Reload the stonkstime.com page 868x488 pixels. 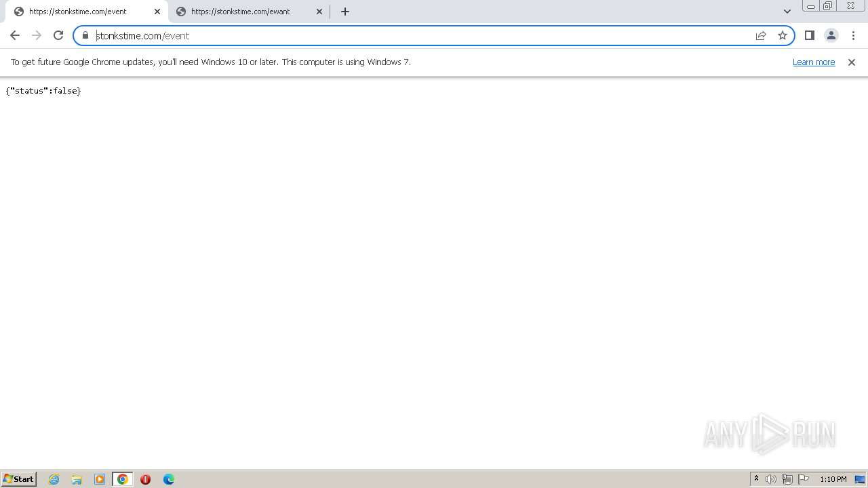[x=58, y=35]
